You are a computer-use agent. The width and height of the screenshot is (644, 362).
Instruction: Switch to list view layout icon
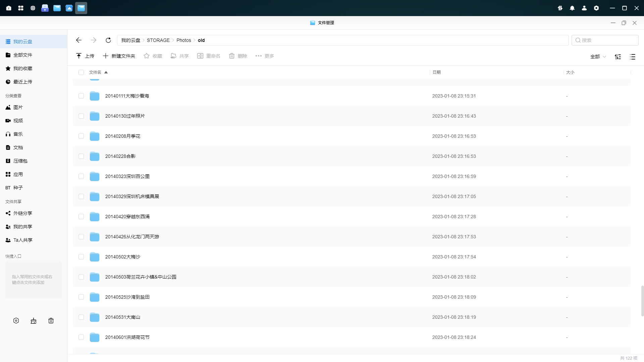click(633, 57)
